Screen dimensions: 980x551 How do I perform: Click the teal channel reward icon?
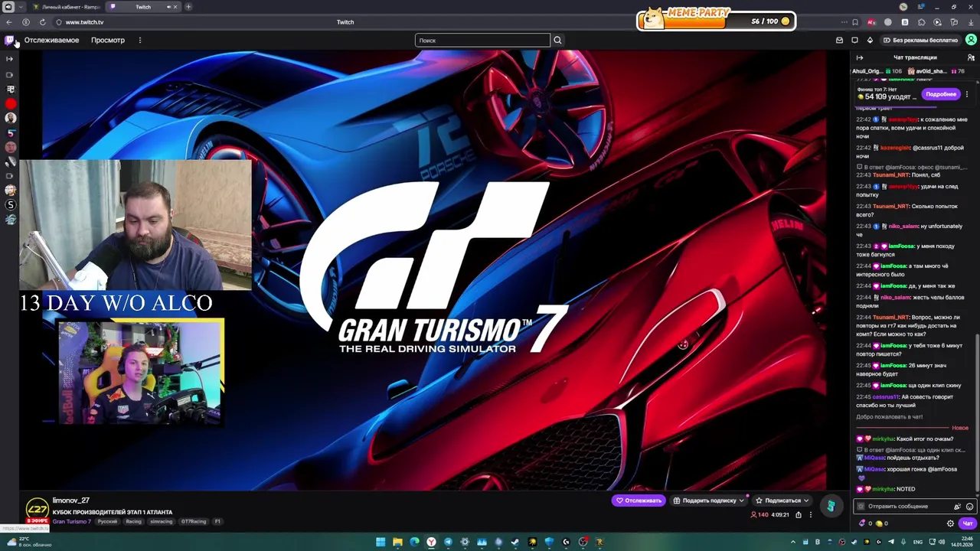pyautogui.click(x=831, y=506)
